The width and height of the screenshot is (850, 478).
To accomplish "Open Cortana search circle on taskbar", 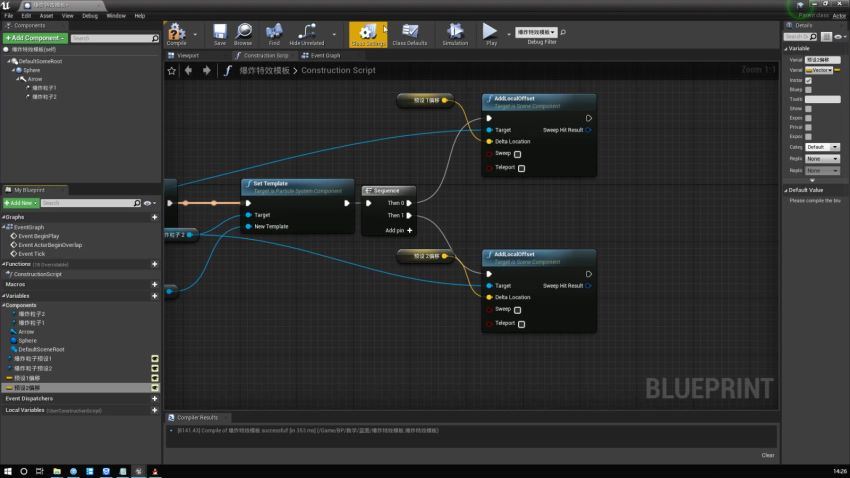I will click(x=23, y=471).
